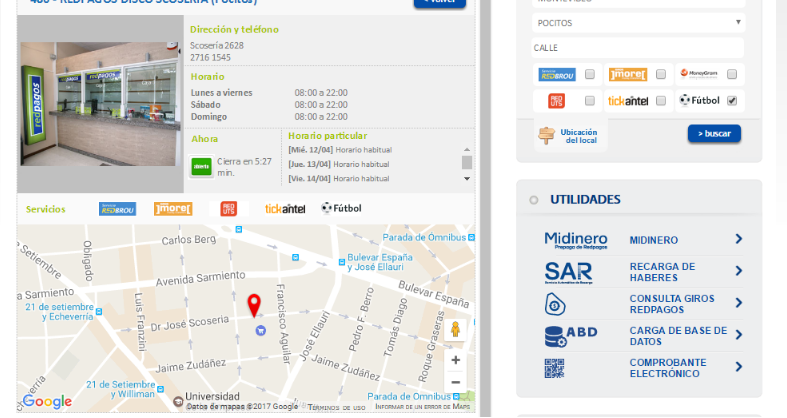Viewport: 787px width, 418px height.
Task: Click the Midinero logo in Utilidades
Action: (x=576, y=240)
